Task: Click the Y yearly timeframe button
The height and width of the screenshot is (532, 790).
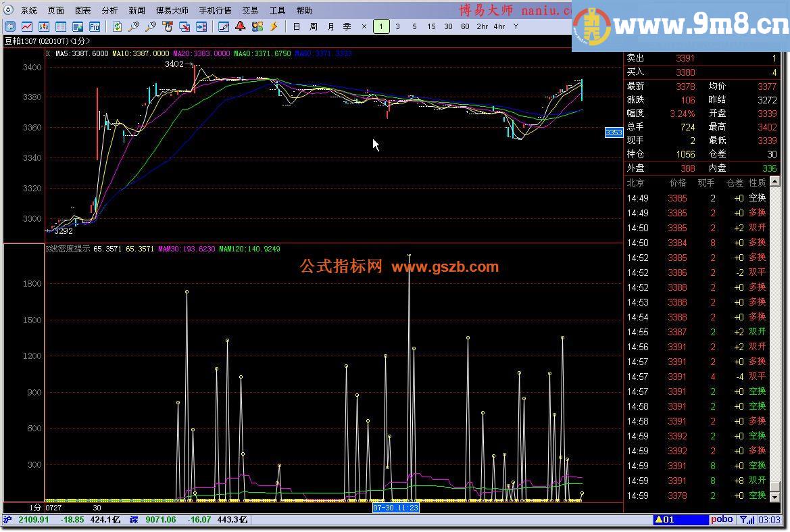Action: (515, 26)
